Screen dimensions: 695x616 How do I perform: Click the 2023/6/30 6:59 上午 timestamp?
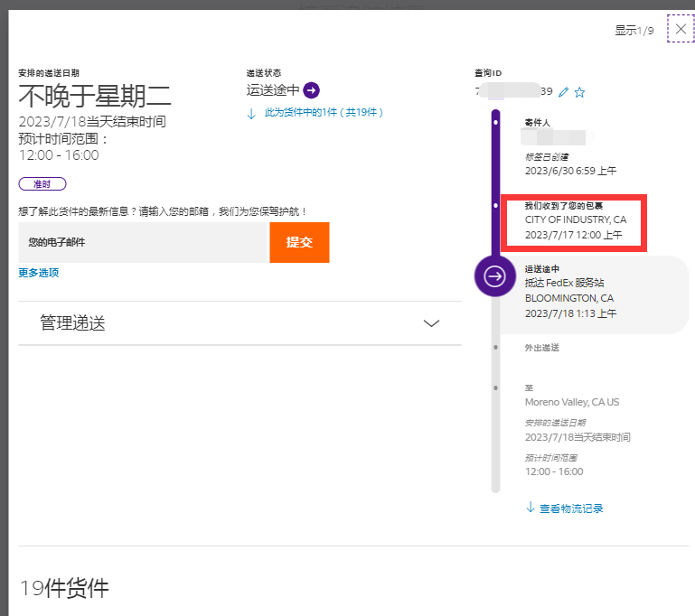click(571, 171)
